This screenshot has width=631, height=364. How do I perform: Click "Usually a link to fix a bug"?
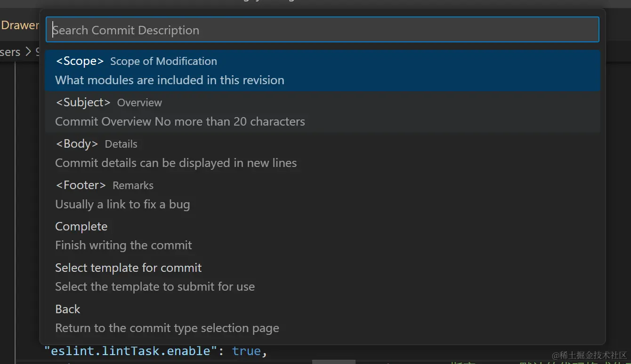click(x=122, y=205)
